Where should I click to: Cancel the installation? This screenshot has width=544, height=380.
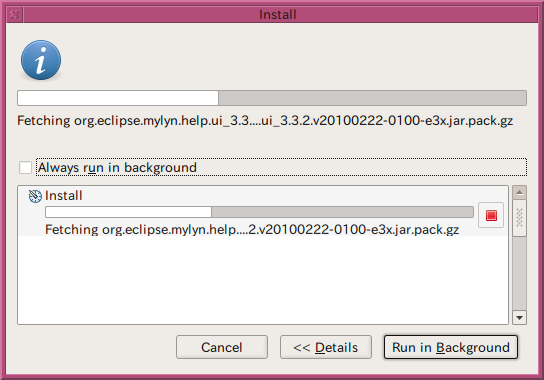[222, 347]
